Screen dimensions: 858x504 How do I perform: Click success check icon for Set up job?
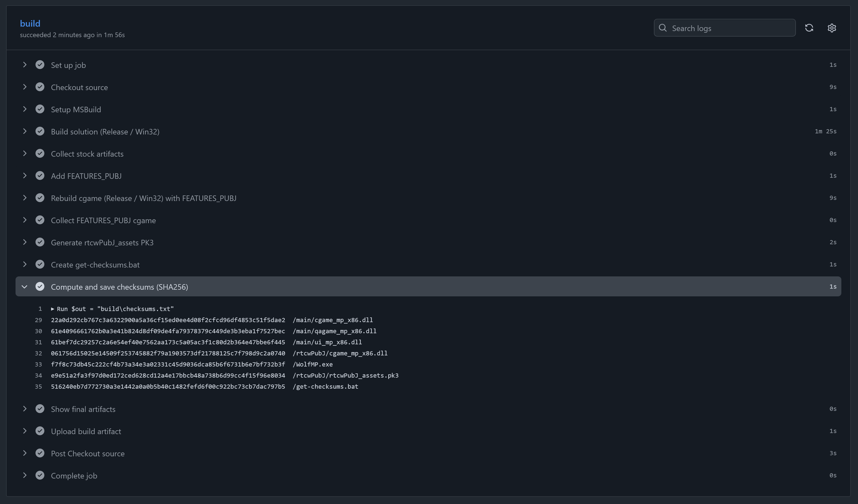pos(40,65)
